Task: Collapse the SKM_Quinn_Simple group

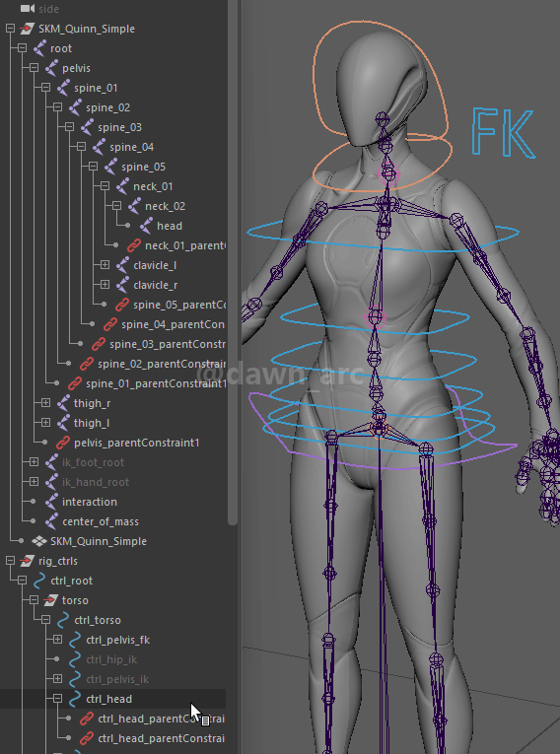Action: pos(10,29)
